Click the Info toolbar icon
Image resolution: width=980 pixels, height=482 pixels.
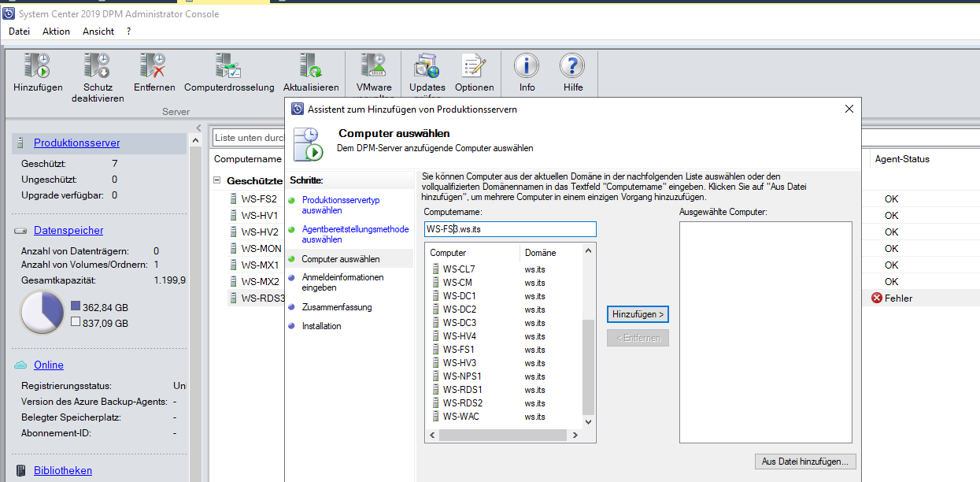527,65
